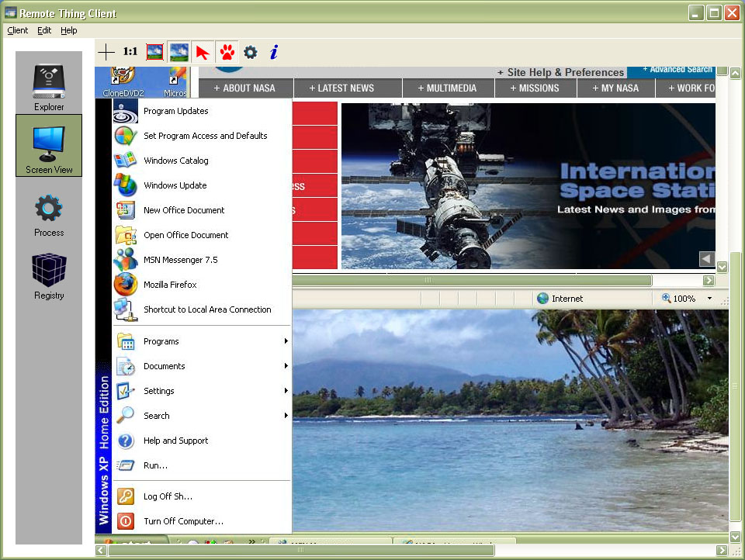Toggle the landscape picture toolbar icon
This screenshot has width=745, height=560.
pos(178,52)
